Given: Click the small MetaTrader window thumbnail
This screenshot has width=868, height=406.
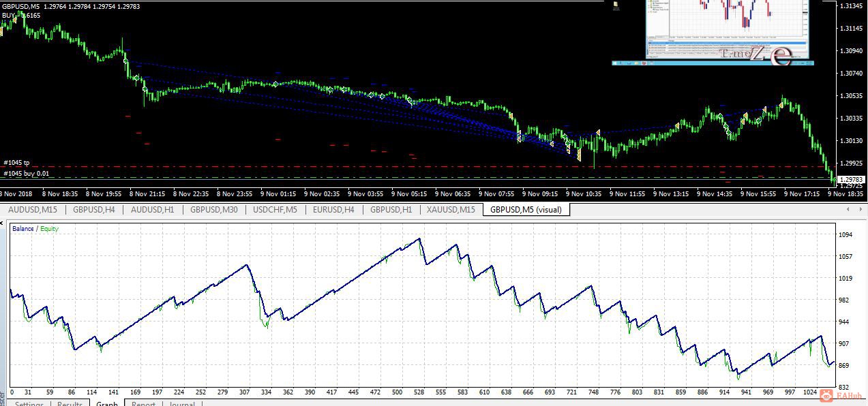Looking at the screenshot, I should coord(726,29).
